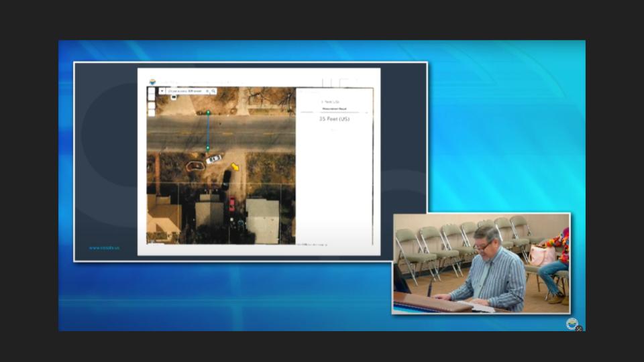Image resolution: width=644 pixels, height=362 pixels.
Task: Click the address search input field
Action: 185,91
